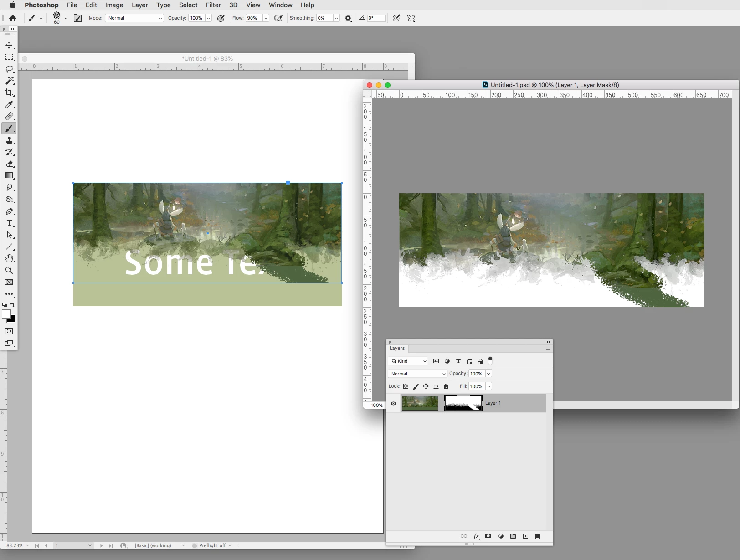This screenshot has height=560, width=740.
Task: Select the Layers panel tab
Action: click(x=397, y=349)
